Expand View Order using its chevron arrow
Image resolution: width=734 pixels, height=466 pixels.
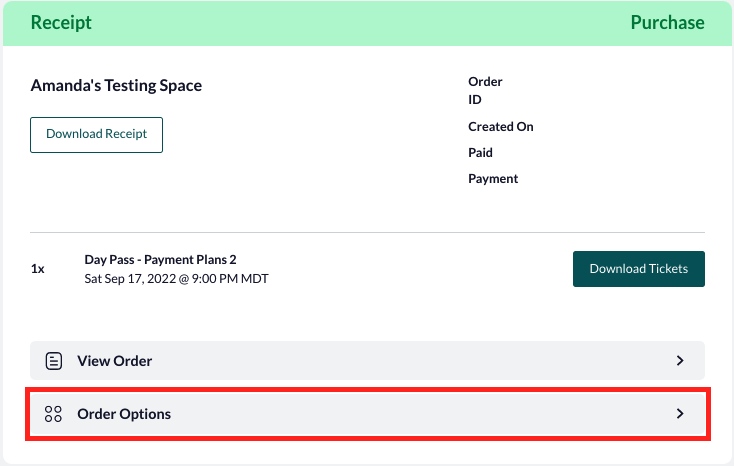point(680,361)
